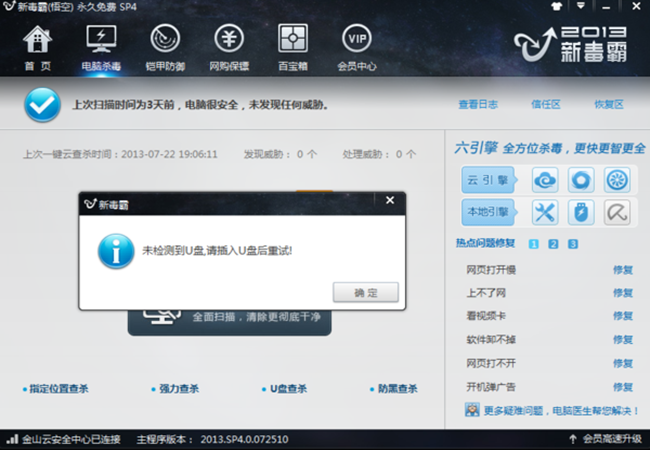
Task: Click the cloud engine icon
Action: pos(545,180)
